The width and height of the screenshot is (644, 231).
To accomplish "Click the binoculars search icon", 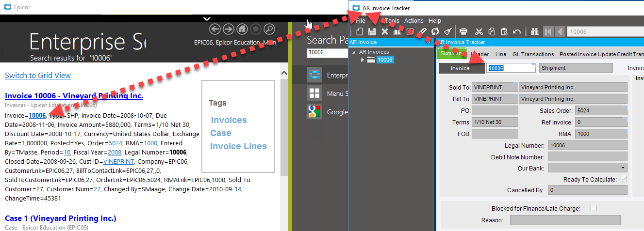I will click(x=535, y=31).
